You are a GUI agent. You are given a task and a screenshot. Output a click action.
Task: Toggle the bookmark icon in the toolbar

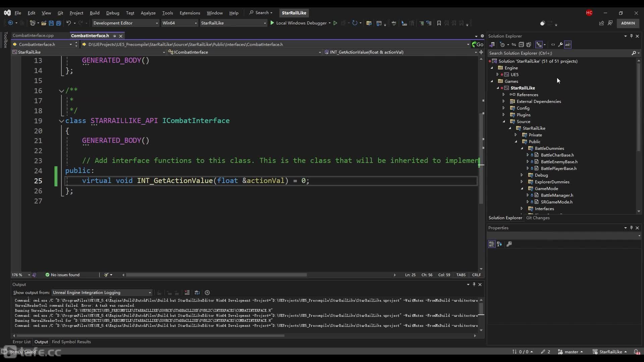coord(439,23)
